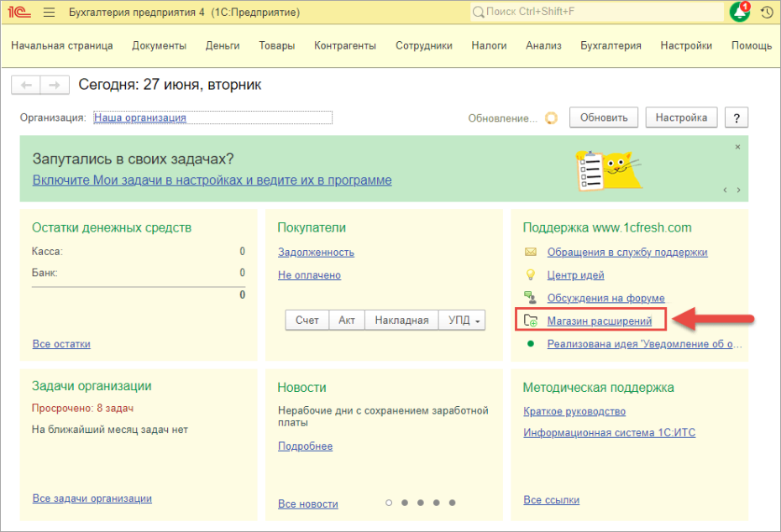Image resolution: width=781 pixels, height=532 pixels.
Task: Open Реализована идея Уведомление link
Action: click(645, 344)
